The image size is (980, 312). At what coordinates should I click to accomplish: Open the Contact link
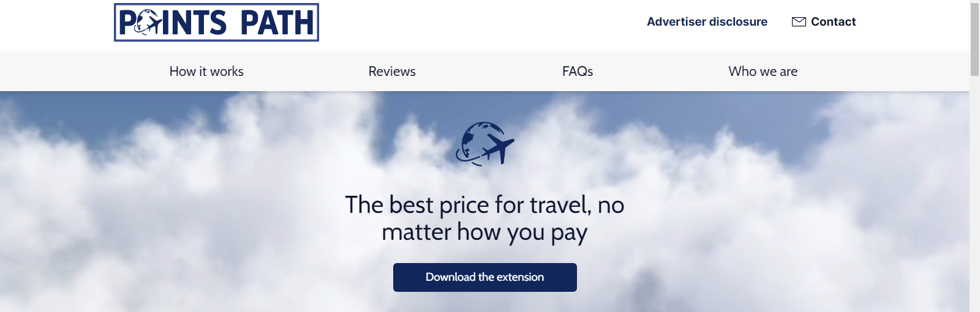[x=833, y=21]
